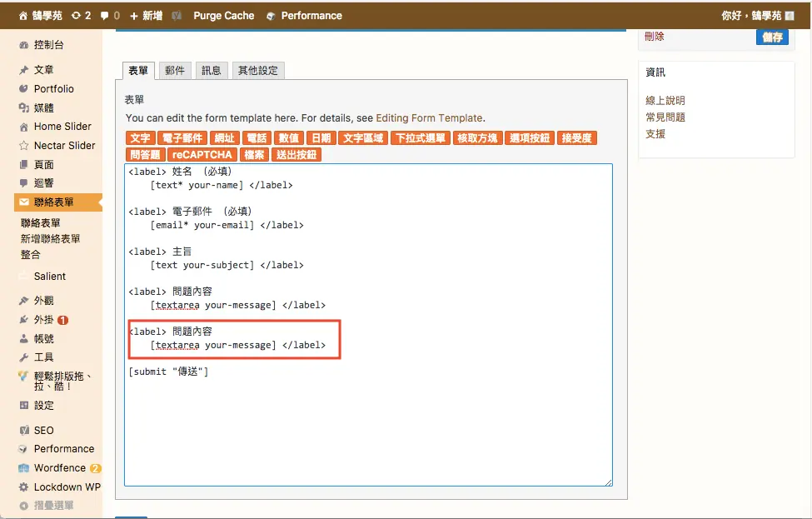Click the envelope icon of 聯絡表單
Image resolution: width=812 pixels, height=519 pixels.
pos(24,202)
